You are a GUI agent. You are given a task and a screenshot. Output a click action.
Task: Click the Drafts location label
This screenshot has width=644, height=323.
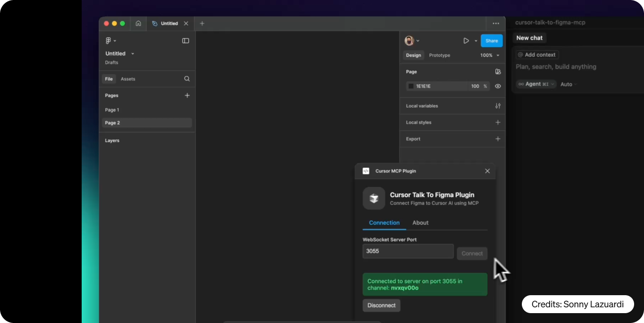tap(111, 63)
